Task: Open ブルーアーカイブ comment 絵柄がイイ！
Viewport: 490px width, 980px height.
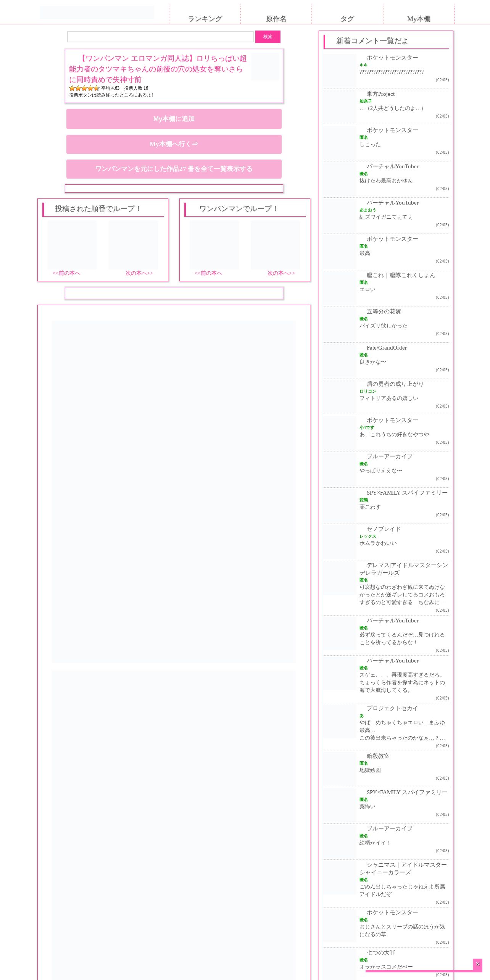Action: (386, 841)
